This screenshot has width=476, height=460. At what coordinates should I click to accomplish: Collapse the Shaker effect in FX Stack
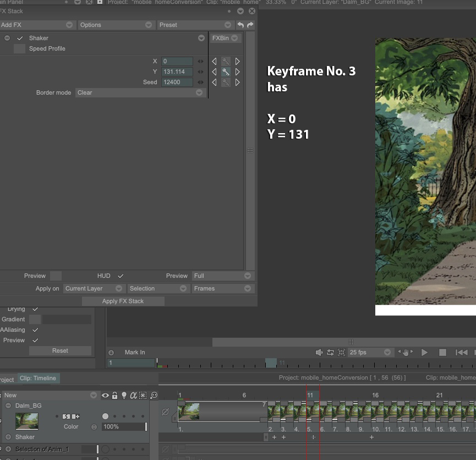pos(7,39)
